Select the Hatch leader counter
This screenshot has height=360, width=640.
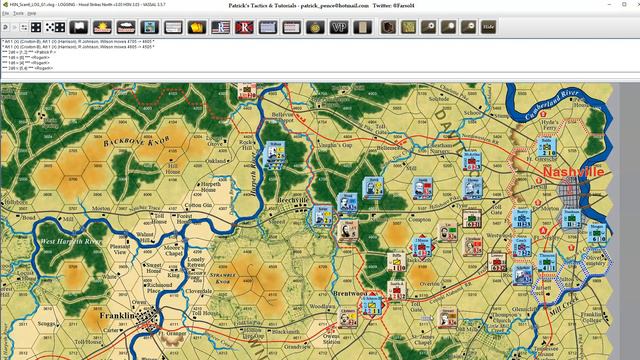[372, 188]
